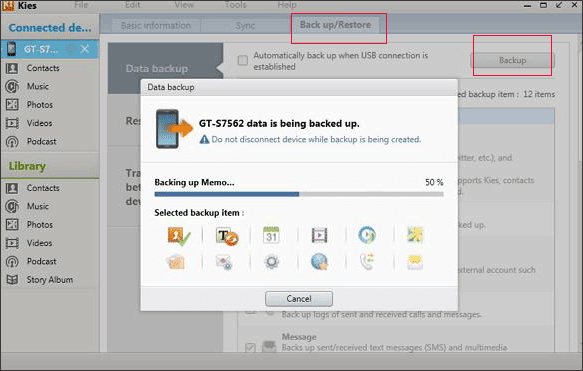Switch to the Sync tab

point(245,26)
